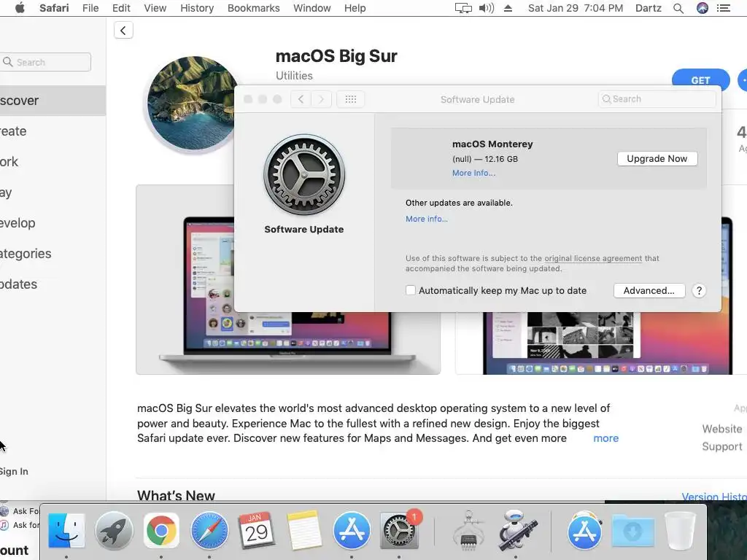The height and width of the screenshot is (560, 747).
Task: Open Safari compass icon in Dock
Action: [209, 530]
